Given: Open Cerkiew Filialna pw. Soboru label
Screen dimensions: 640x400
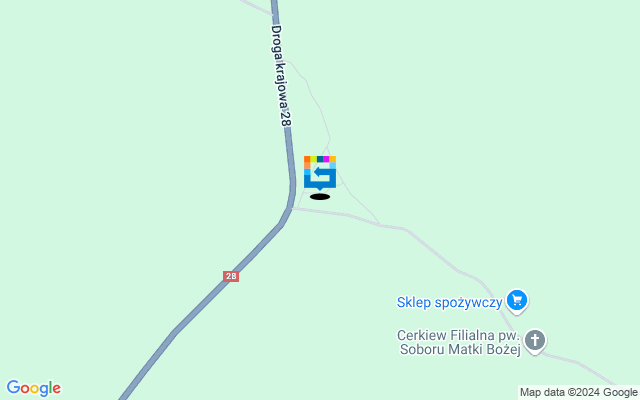Looking at the screenshot, I should point(459,342).
